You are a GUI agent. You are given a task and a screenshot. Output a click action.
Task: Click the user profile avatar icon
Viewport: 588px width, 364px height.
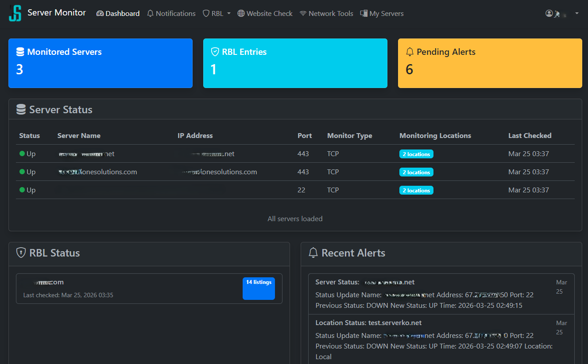[x=549, y=13]
